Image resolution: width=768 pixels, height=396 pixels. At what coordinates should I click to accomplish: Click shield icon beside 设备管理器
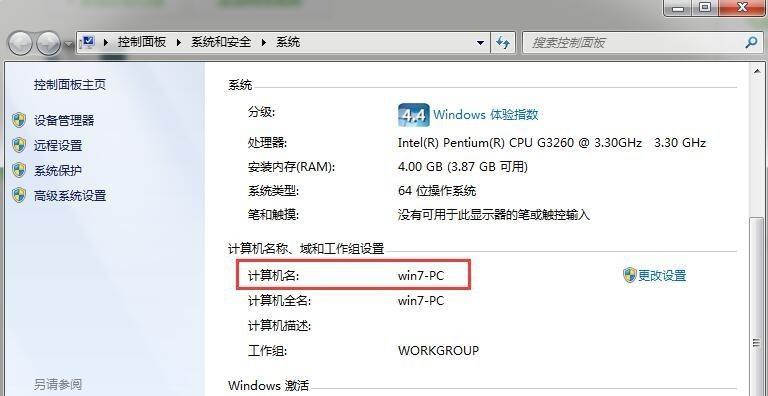click(x=19, y=120)
